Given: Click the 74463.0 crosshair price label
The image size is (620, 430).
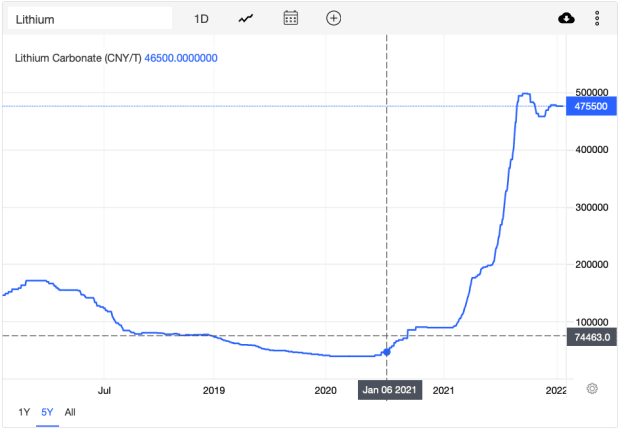Looking at the screenshot, I should click(592, 337).
